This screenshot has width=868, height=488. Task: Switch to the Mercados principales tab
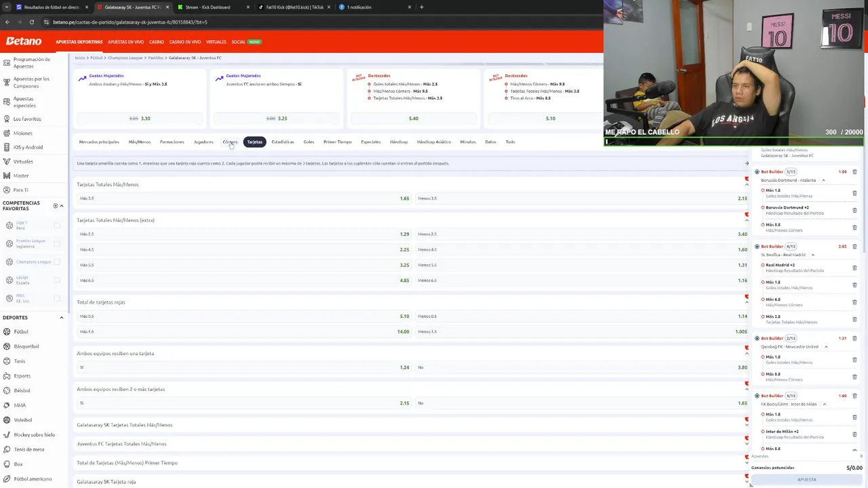99,142
